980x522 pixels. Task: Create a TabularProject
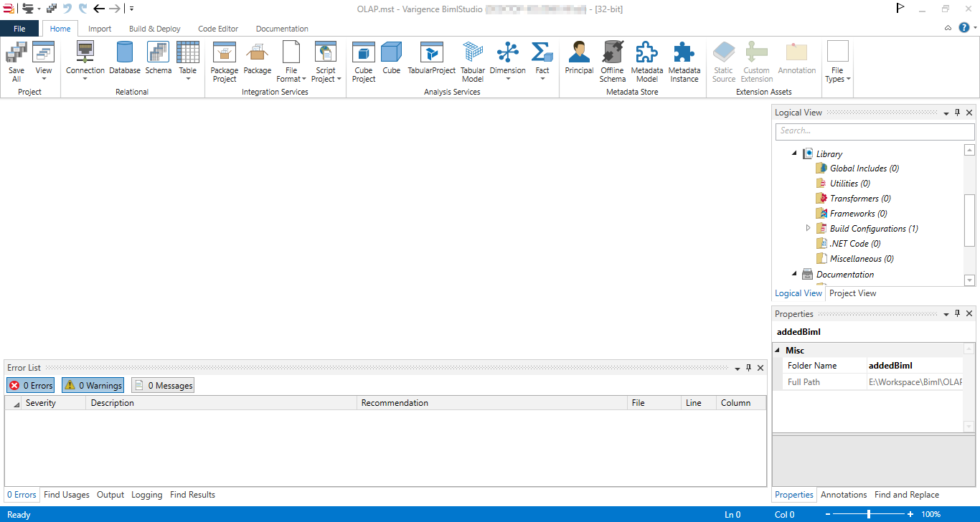click(432, 58)
